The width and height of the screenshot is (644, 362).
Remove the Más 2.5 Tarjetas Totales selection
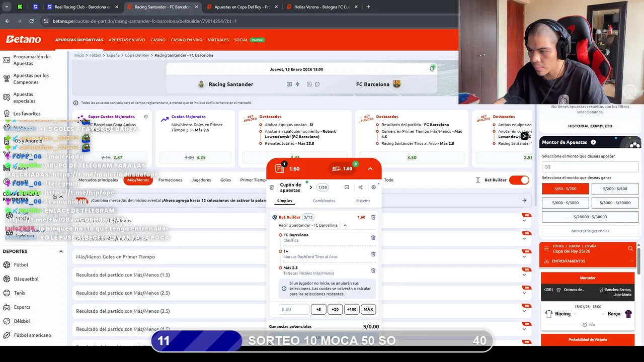click(x=373, y=270)
